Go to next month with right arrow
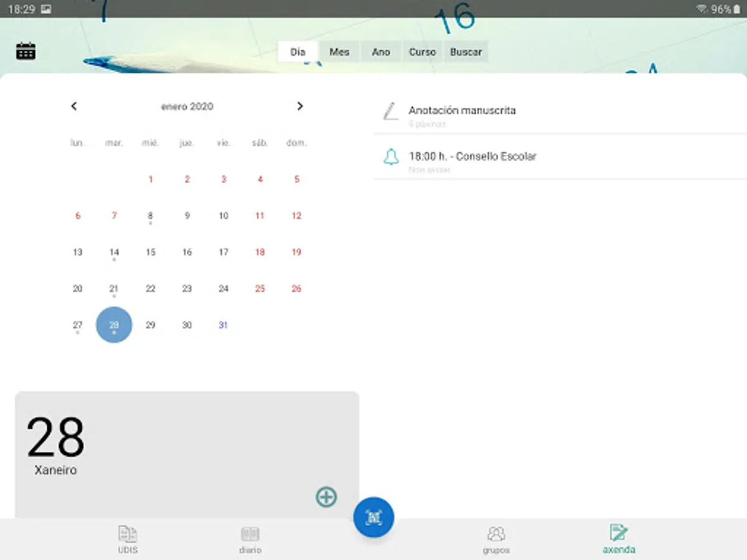The width and height of the screenshot is (747, 560). pos(300,106)
